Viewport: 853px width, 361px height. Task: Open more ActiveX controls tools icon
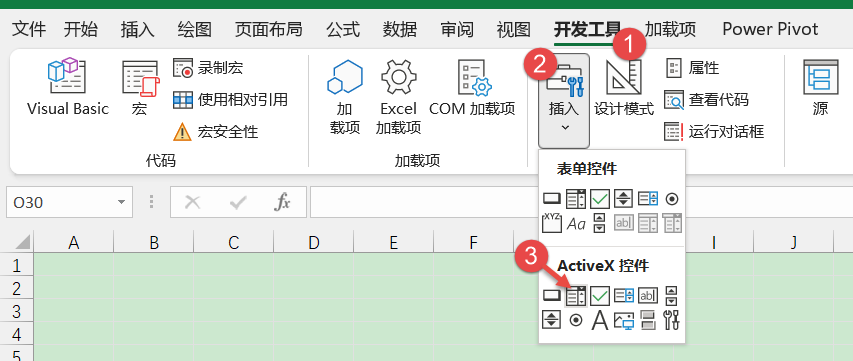671,320
